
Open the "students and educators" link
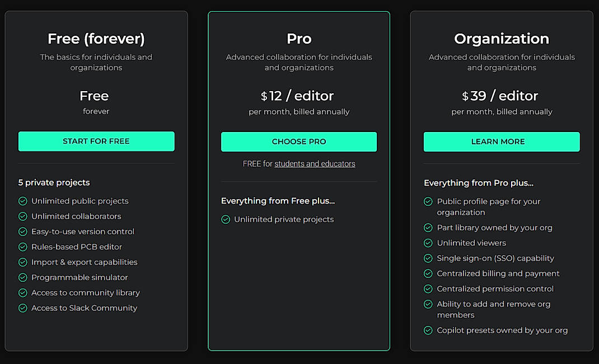point(315,163)
